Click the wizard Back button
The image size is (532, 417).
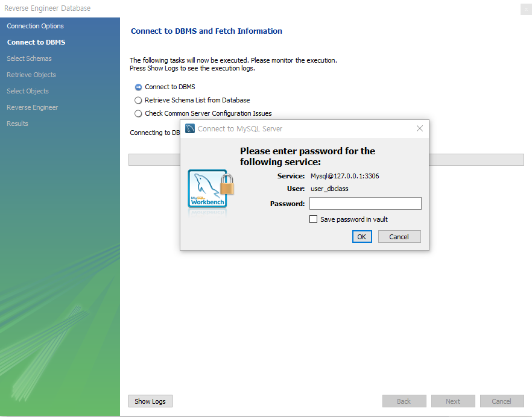[404, 401]
